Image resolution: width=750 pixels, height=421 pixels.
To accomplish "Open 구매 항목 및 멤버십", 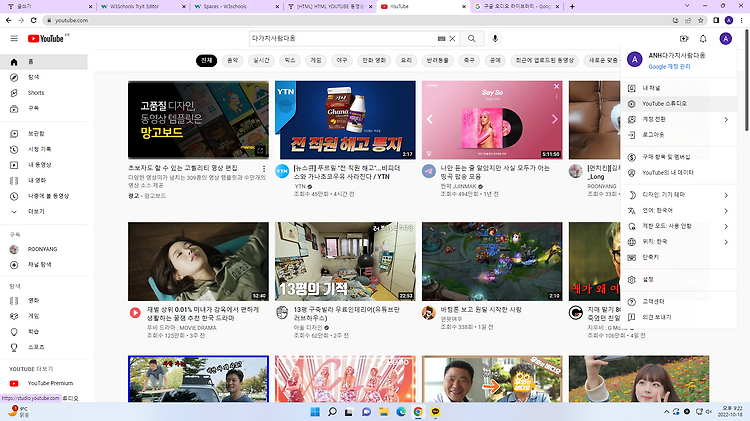I will point(679,157).
